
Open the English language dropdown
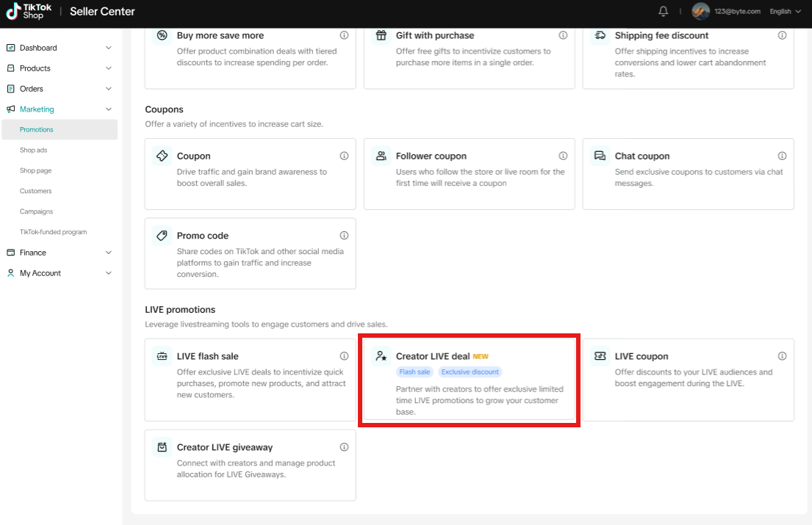coord(785,12)
